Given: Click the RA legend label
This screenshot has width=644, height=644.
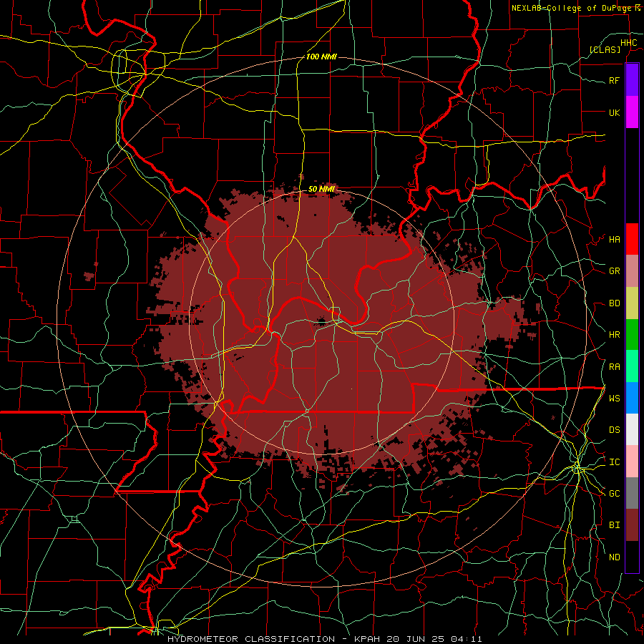Looking at the screenshot, I should pos(615,367).
